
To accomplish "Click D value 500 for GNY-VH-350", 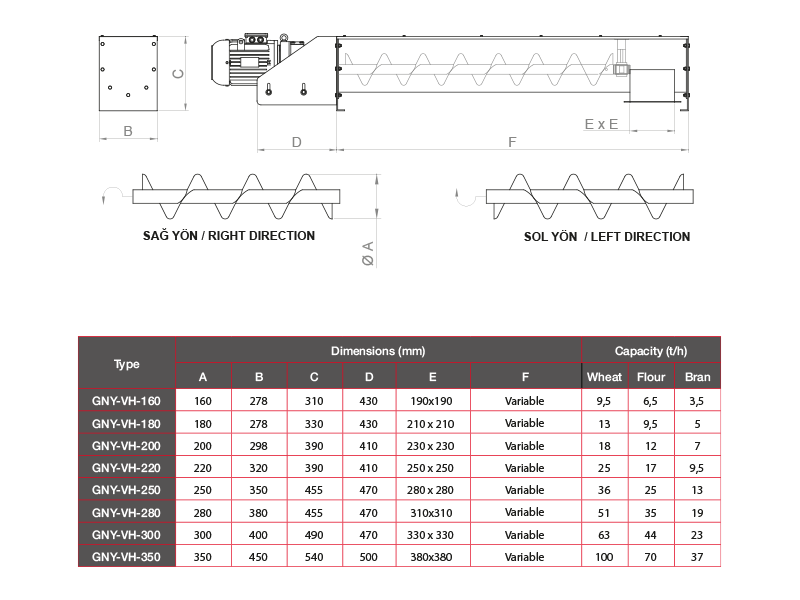I will pyautogui.click(x=368, y=556).
